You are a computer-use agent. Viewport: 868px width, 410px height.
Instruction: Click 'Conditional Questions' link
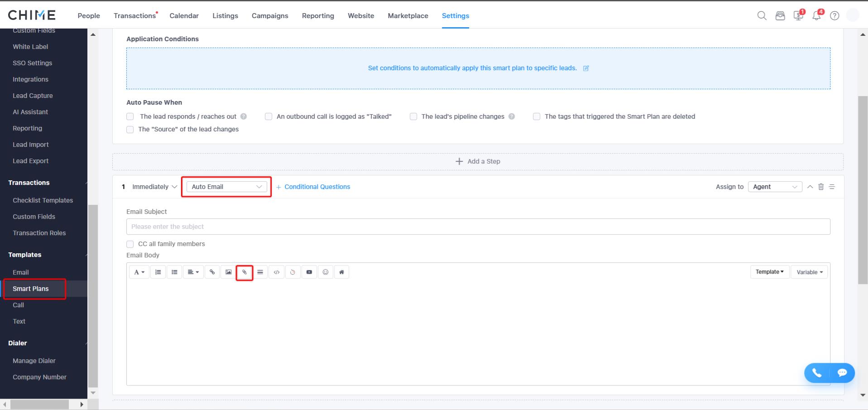(x=317, y=186)
